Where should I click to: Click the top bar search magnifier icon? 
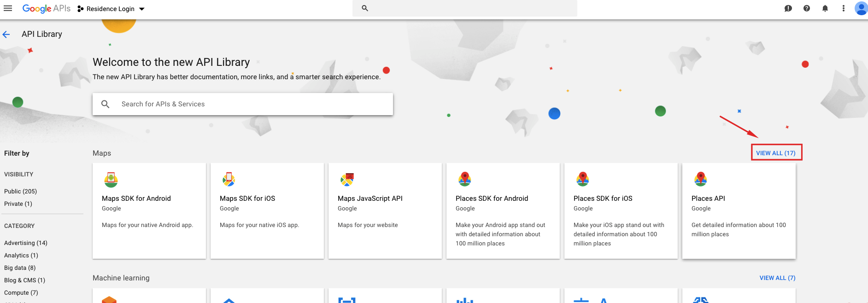[365, 8]
